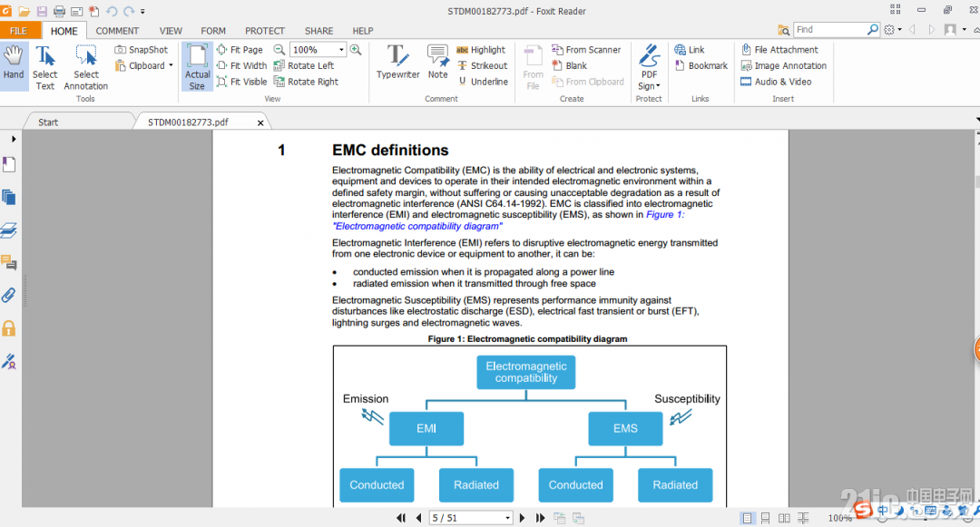Create PDF From Scanner
The height and width of the screenshot is (527, 980).
[586, 49]
